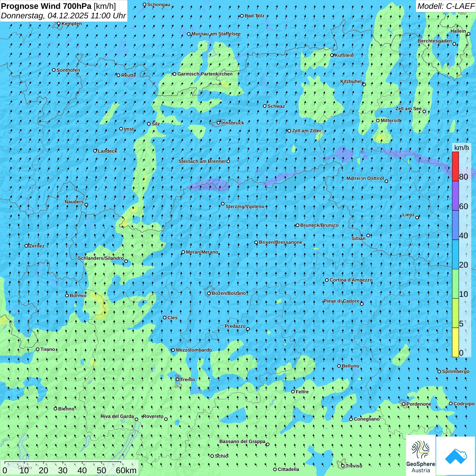Click the Feltre city label
The width and height of the screenshot is (476, 476).
pos(302,392)
